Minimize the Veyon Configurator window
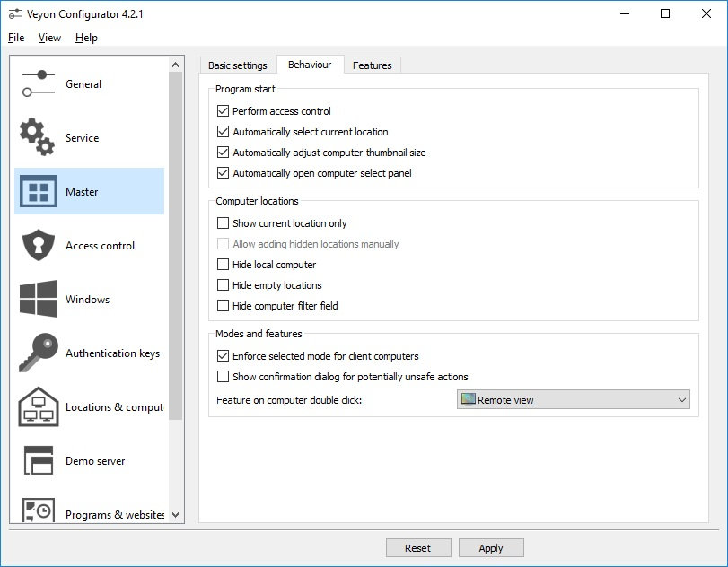This screenshot has width=728, height=567. 625,14
